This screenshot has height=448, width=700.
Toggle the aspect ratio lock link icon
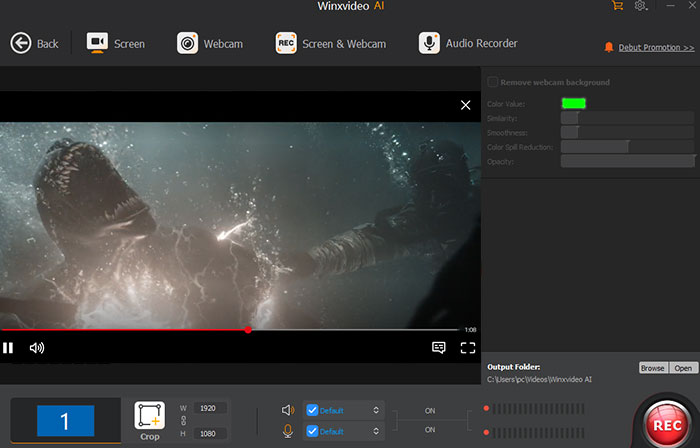pyautogui.click(x=183, y=421)
